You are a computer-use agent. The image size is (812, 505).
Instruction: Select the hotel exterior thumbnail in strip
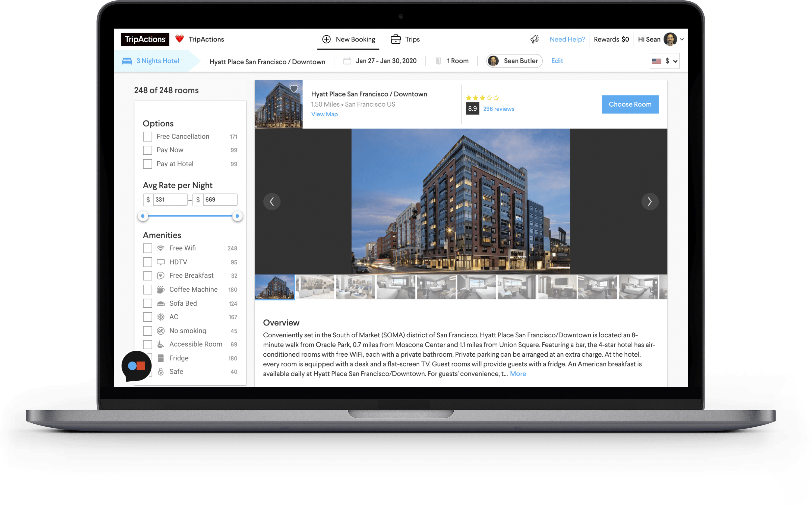pos(275,287)
